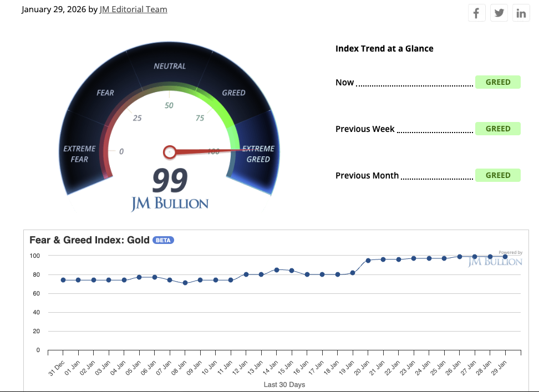Click the 99 index value on gauge
Viewport: 539px width, 392px height.
pos(170,180)
